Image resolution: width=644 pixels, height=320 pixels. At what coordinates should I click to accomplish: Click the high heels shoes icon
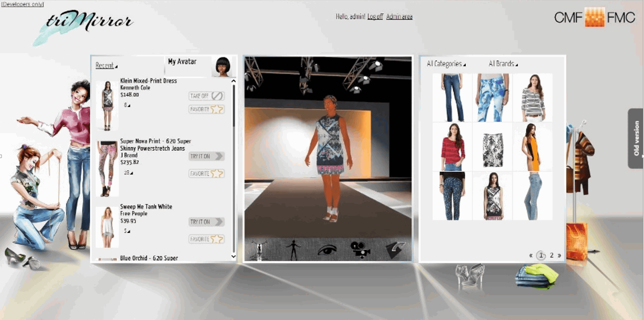470,276
